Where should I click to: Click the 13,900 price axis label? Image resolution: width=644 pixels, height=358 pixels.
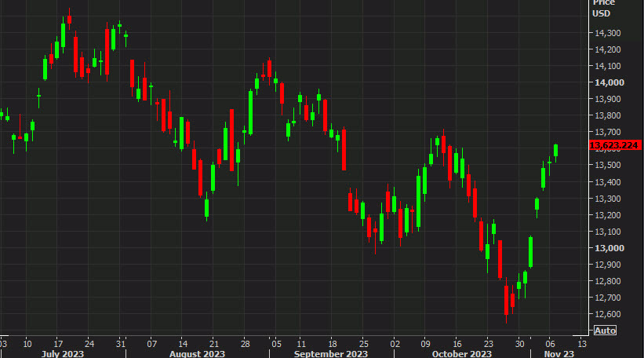pos(607,99)
